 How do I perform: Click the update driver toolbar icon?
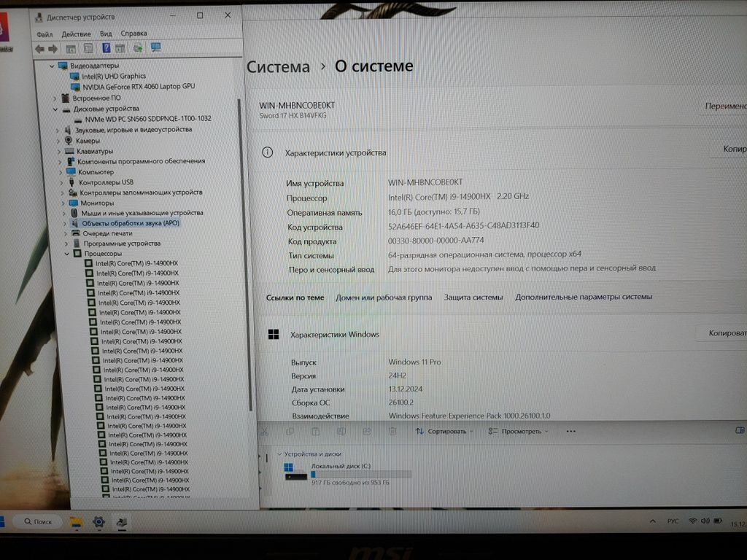(137, 48)
